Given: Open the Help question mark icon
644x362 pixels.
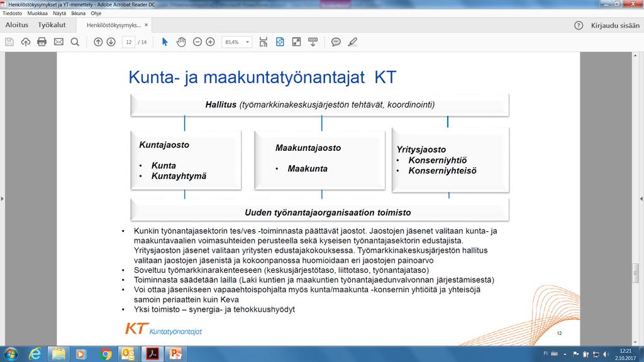Looking at the screenshot, I should pos(579,25).
